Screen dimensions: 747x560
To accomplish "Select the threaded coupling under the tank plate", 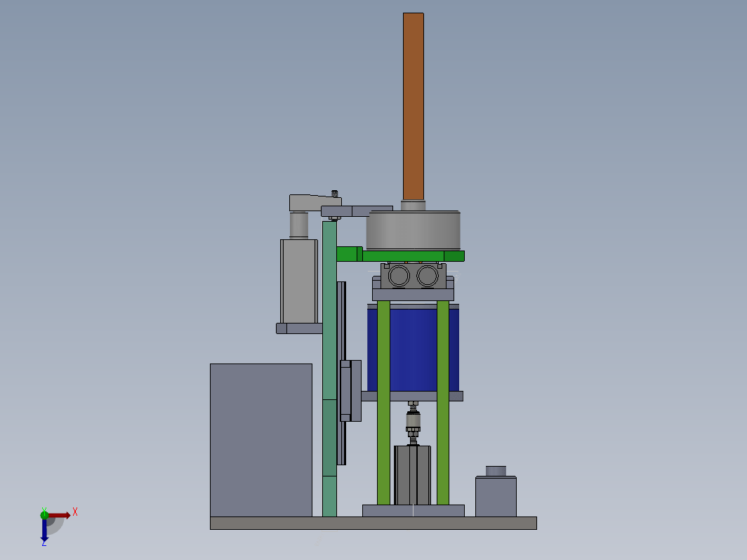I will point(413,422).
